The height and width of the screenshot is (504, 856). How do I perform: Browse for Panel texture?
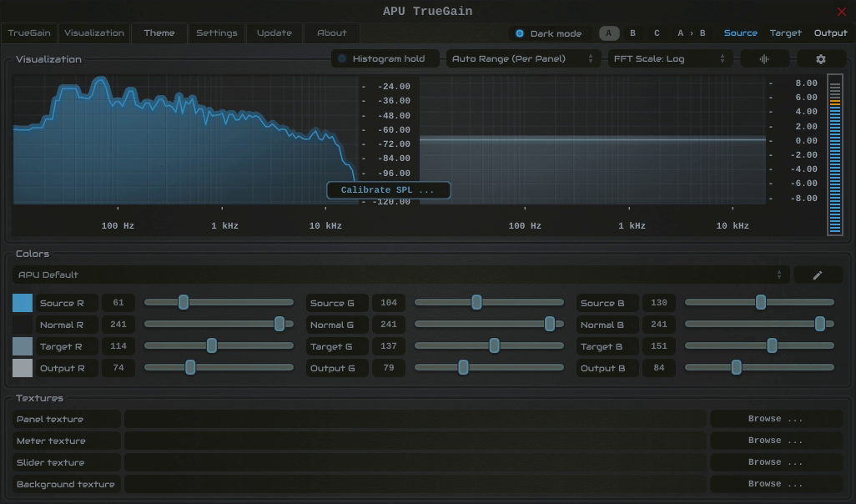(776, 419)
